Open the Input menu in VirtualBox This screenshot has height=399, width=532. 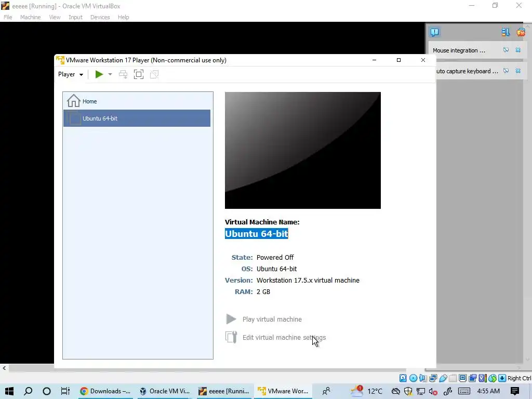point(75,17)
